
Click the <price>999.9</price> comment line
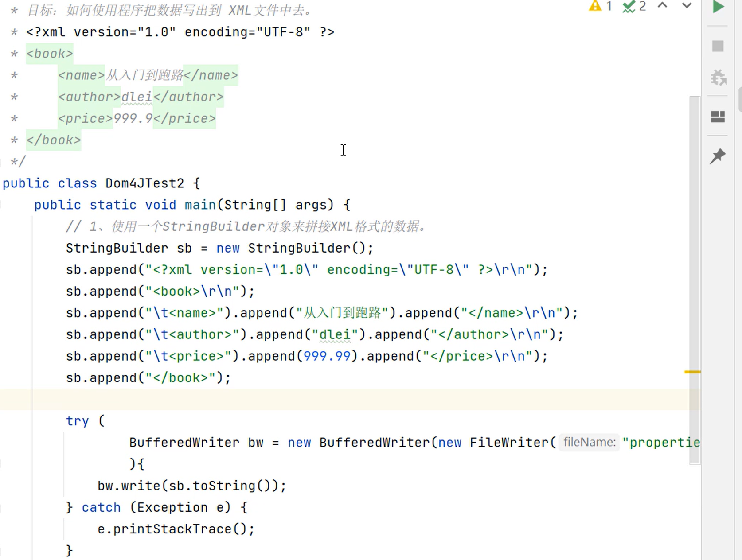pos(137,119)
